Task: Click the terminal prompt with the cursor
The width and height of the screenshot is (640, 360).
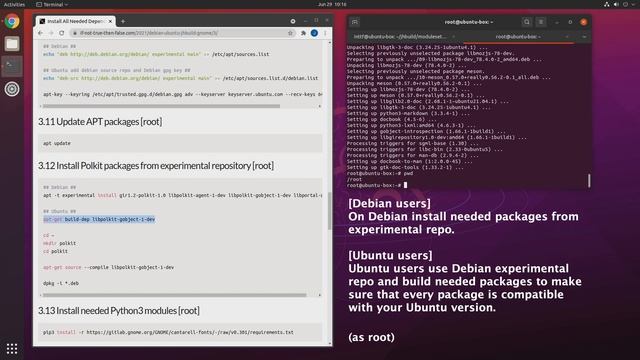Action: coord(377,185)
